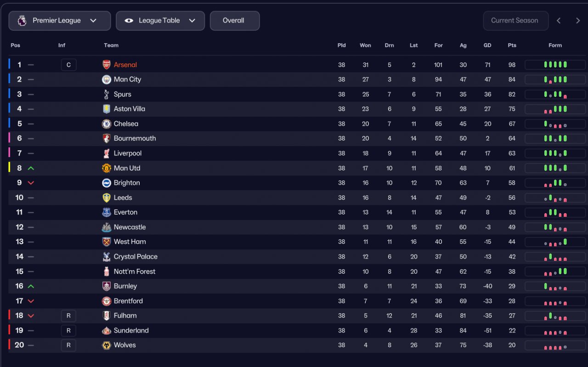Viewport: 588px width, 367px height.
Task: Sort table by Pts column header
Action: click(x=512, y=45)
